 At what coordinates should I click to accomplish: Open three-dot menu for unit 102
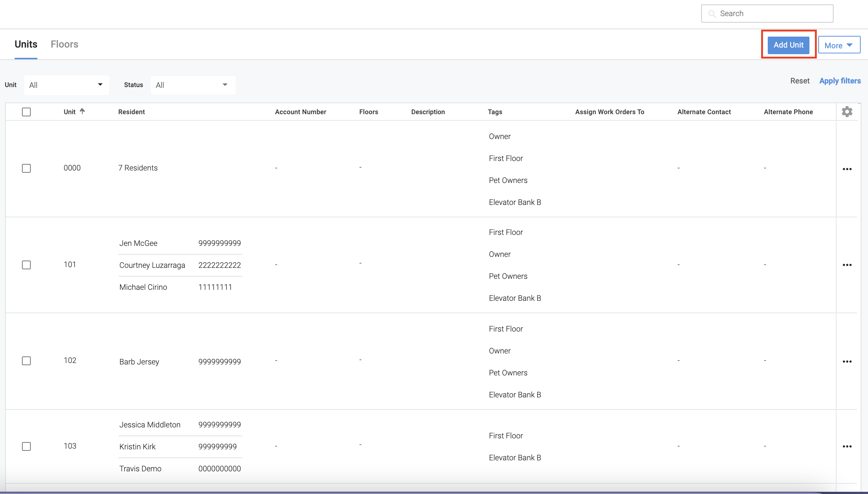pyautogui.click(x=847, y=362)
